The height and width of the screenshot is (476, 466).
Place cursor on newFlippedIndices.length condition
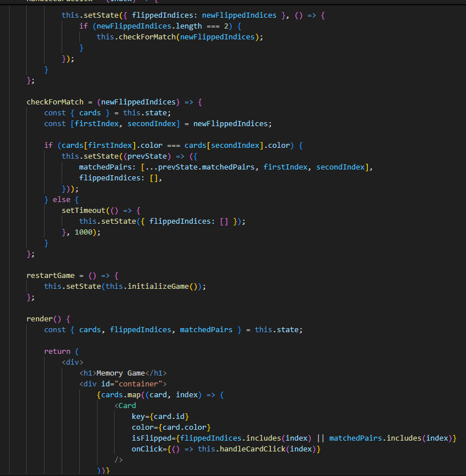click(x=149, y=26)
